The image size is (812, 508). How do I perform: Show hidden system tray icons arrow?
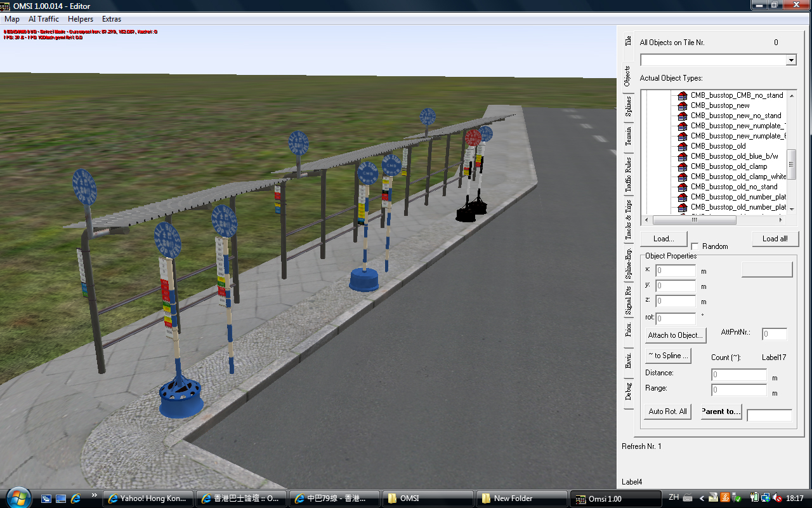click(x=701, y=498)
